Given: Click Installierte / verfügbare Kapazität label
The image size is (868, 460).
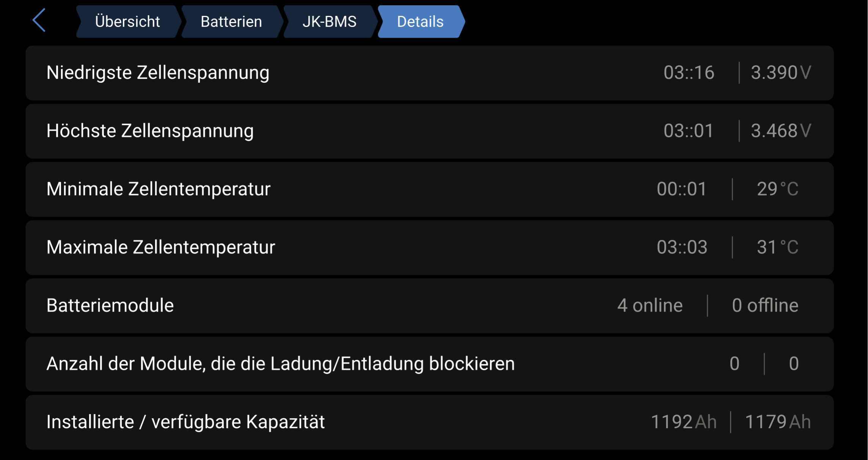Looking at the screenshot, I should coord(186,422).
